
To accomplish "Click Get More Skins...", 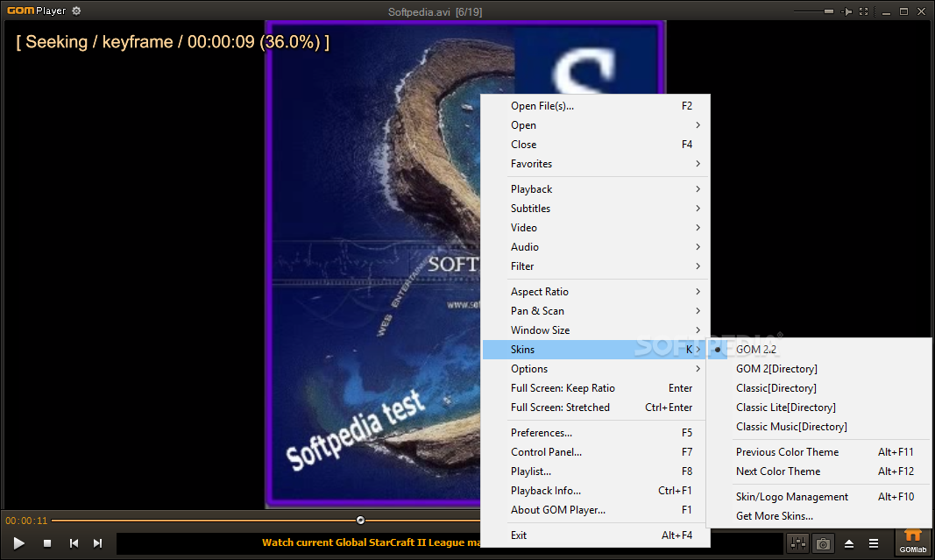I will click(x=819, y=516).
